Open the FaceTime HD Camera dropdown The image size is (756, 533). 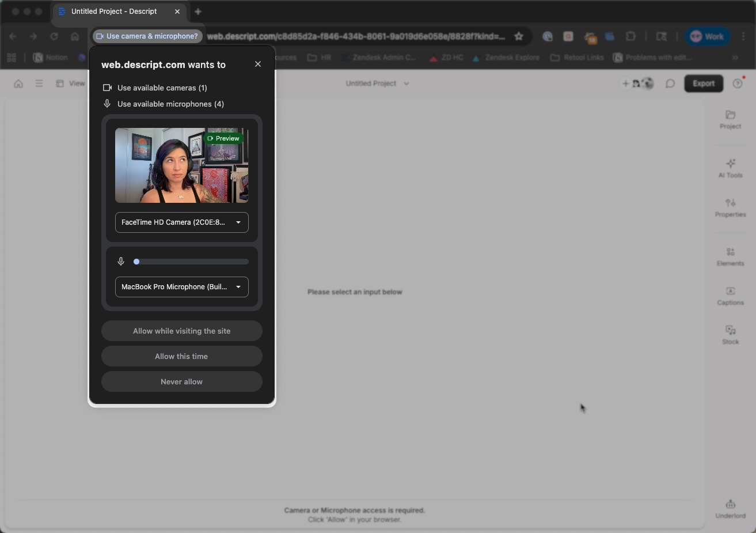(x=181, y=222)
